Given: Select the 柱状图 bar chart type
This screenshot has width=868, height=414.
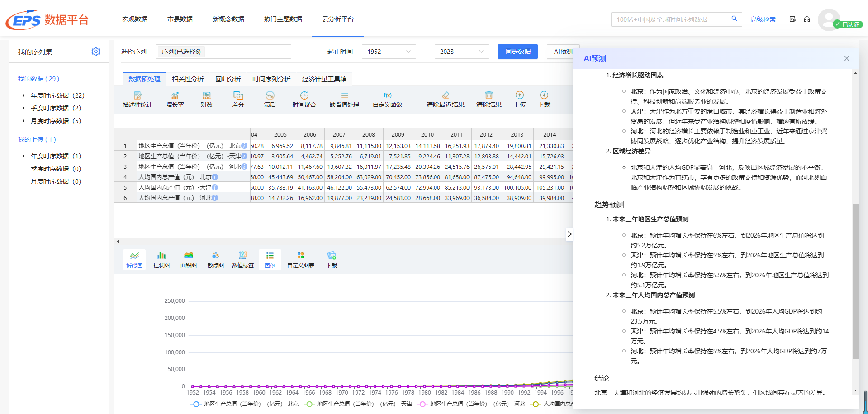Looking at the screenshot, I should [161, 260].
